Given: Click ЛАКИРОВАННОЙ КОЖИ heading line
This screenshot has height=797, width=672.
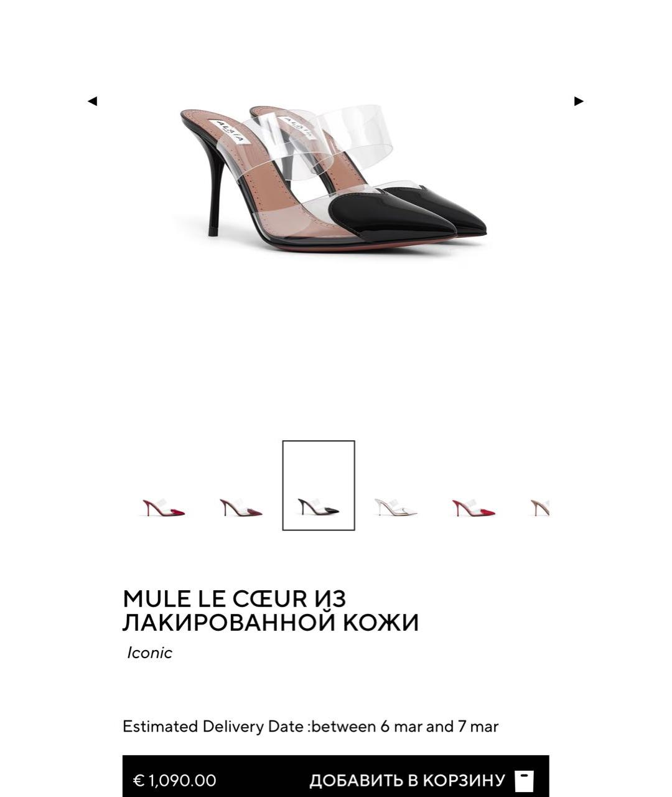Looking at the screenshot, I should (x=271, y=623).
